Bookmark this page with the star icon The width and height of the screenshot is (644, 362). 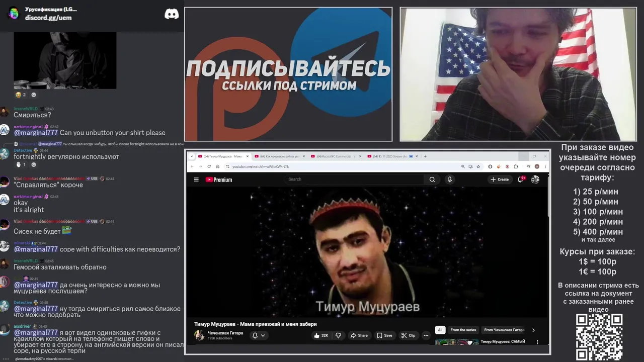(x=477, y=166)
